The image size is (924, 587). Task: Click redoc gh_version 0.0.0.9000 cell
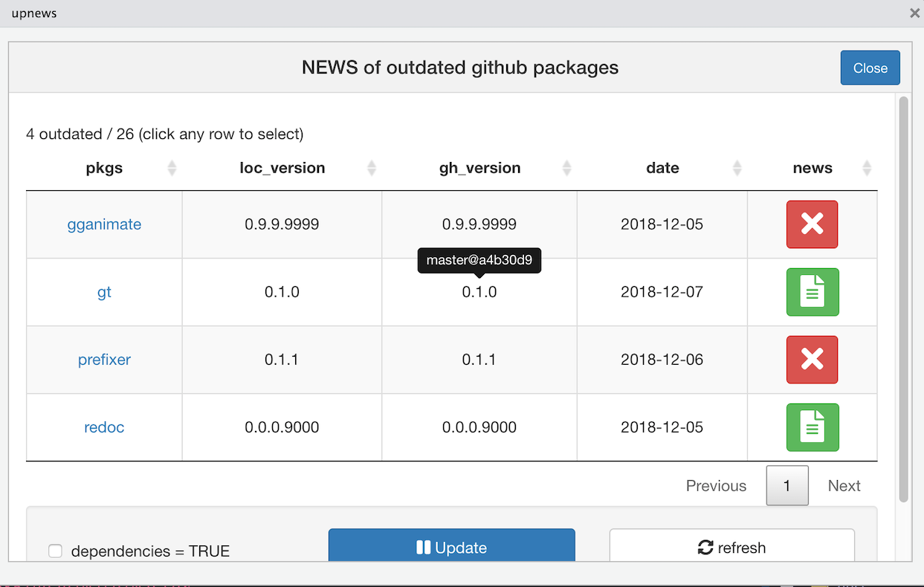pyautogui.click(x=479, y=427)
